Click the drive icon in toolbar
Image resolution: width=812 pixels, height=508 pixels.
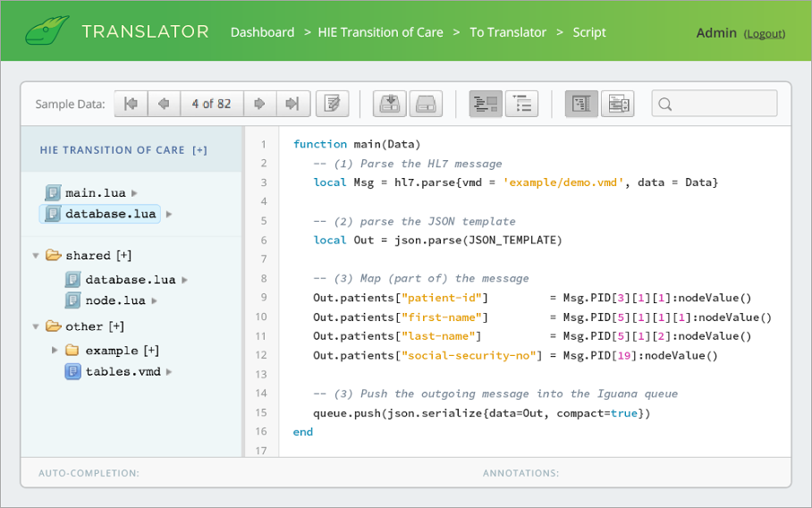pos(426,104)
